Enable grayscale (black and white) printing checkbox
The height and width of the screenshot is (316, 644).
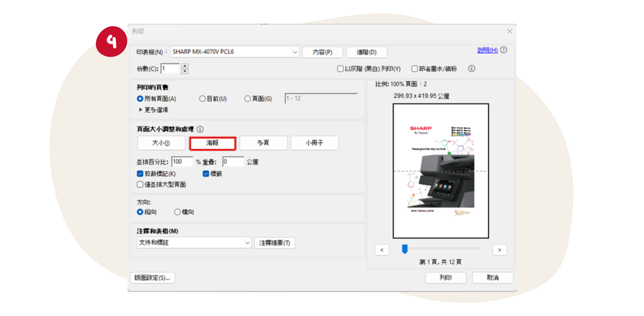pos(340,69)
